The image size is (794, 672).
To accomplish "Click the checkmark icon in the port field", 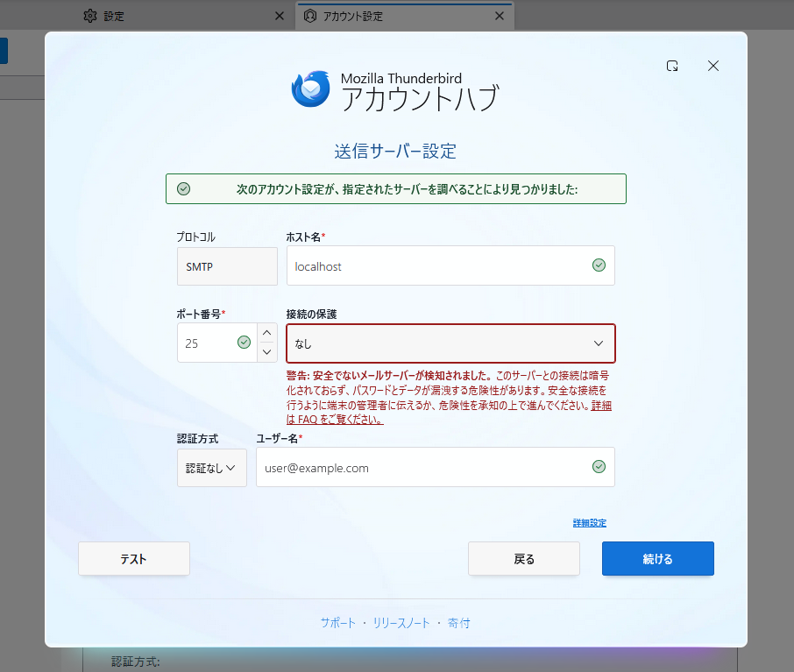I will point(244,343).
